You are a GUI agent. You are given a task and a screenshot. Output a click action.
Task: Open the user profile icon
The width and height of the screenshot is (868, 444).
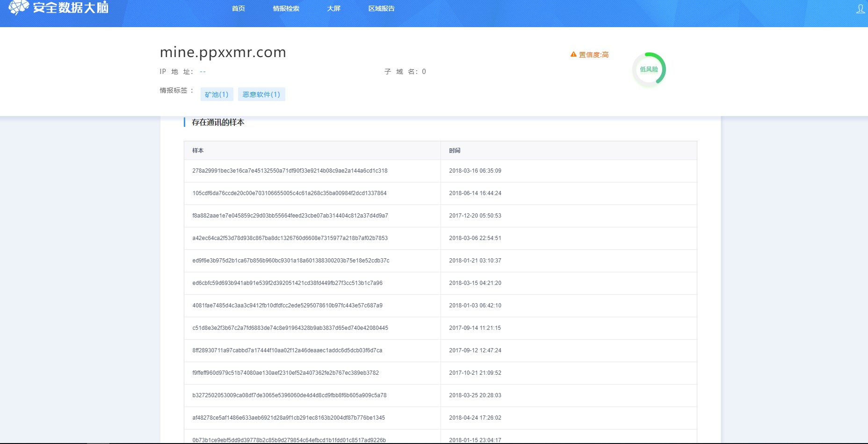click(x=861, y=9)
